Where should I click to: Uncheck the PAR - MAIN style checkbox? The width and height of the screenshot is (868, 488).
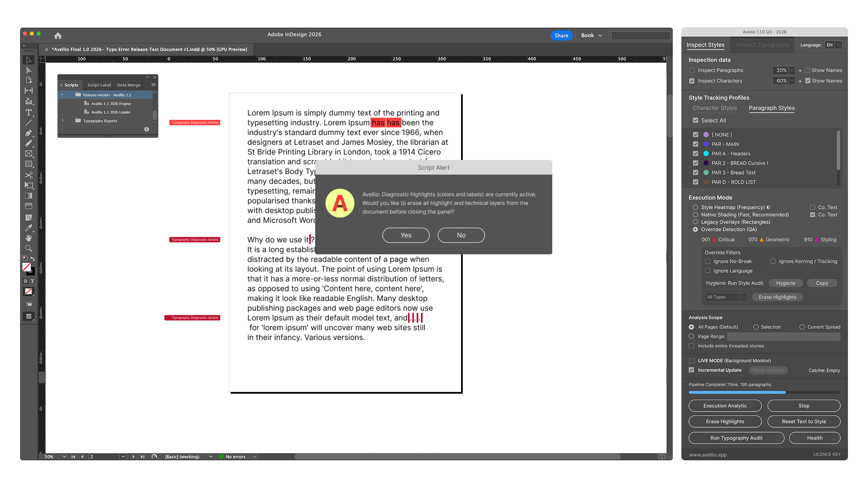click(x=695, y=144)
